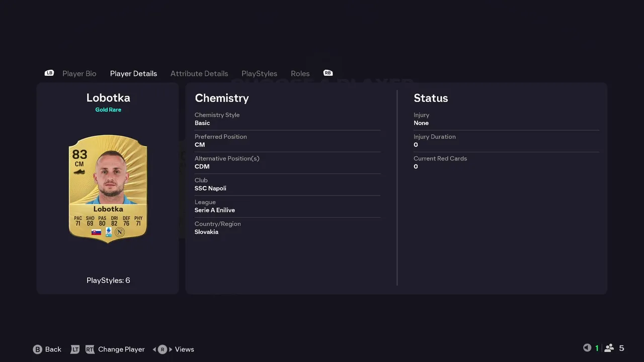Viewport: 644px width, 362px height.
Task: Click the Slovakia country value
Action: (x=206, y=232)
